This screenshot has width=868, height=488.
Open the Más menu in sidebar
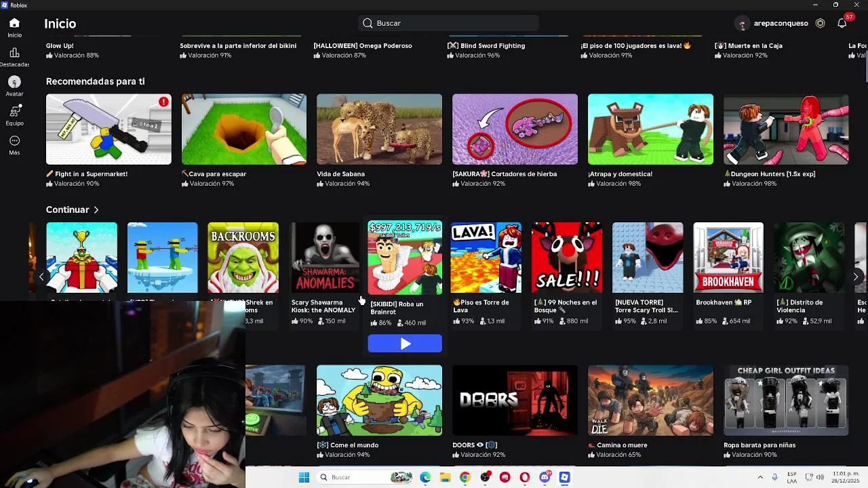tap(14, 141)
